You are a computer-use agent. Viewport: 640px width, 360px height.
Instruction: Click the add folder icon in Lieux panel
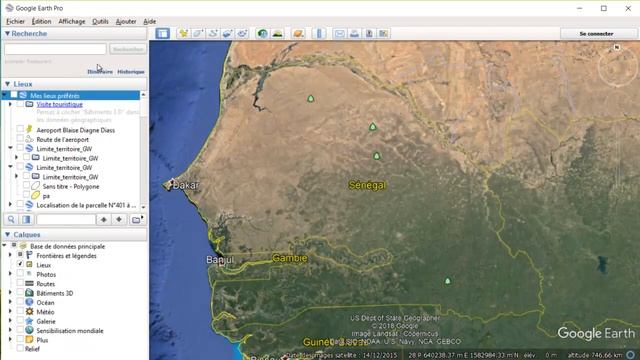(136, 220)
